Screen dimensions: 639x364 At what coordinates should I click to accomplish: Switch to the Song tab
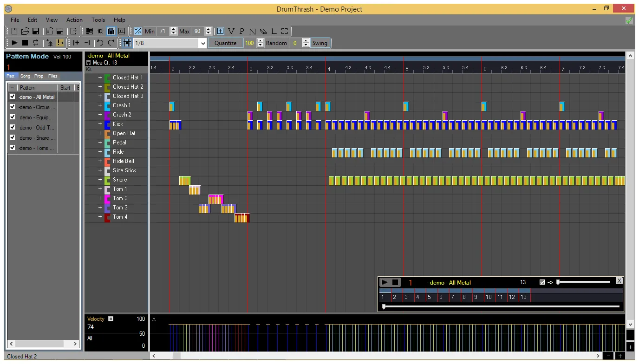coord(25,76)
